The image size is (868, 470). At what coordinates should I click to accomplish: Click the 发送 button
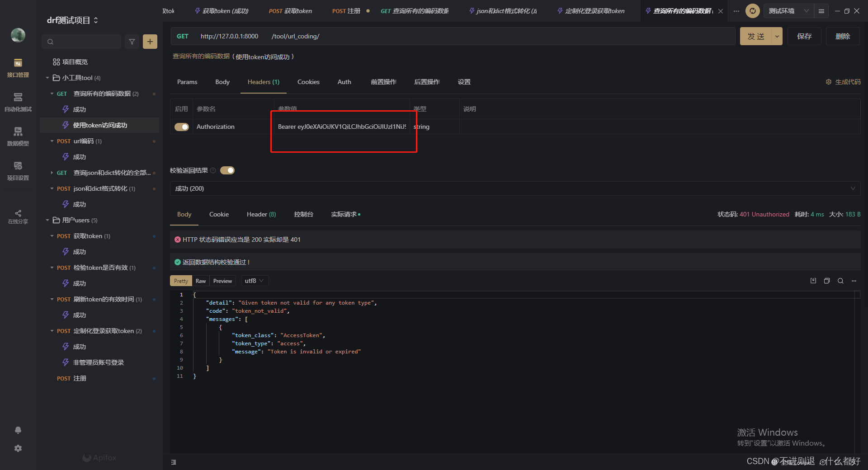[756, 36]
